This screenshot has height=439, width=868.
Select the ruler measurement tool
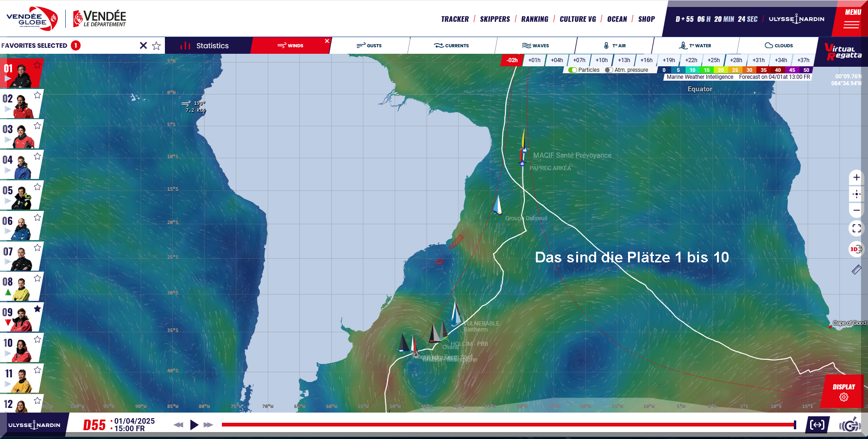pos(856,270)
